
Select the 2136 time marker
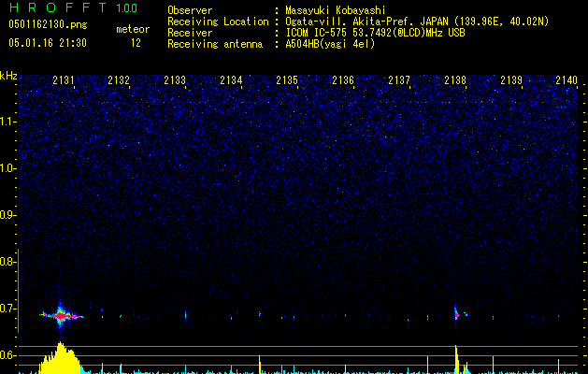click(343, 80)
